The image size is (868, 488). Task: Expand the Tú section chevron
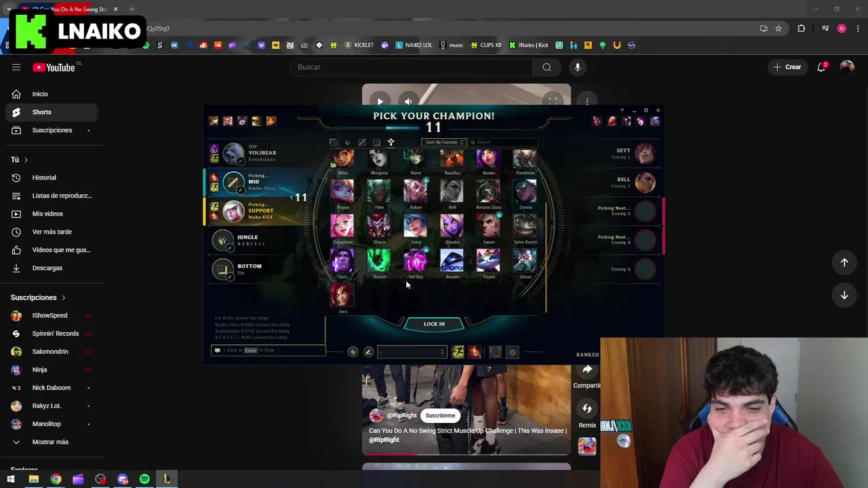pyautogui.click(x=26, y=160)
